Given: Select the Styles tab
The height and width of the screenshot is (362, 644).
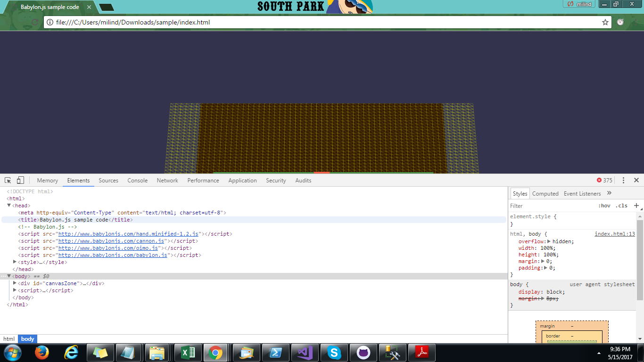Looking at the screenshot, I should tap(520, 194).
